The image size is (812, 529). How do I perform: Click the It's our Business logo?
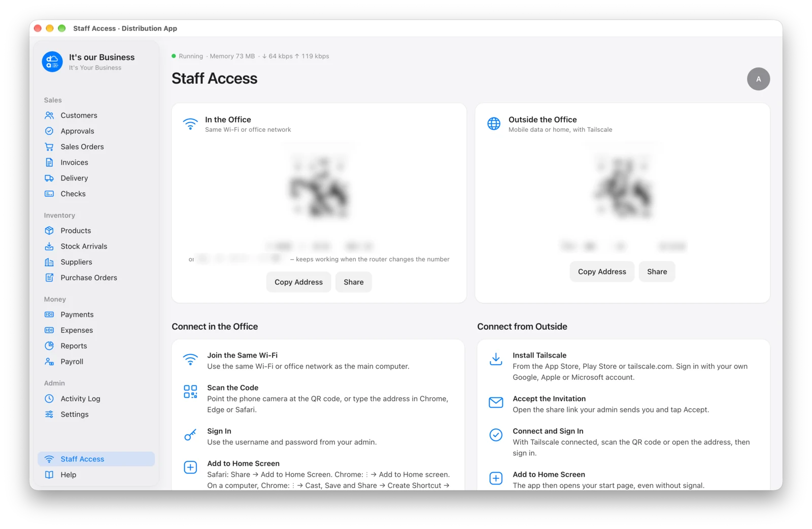pyautogui.click(x=52, y=62)
